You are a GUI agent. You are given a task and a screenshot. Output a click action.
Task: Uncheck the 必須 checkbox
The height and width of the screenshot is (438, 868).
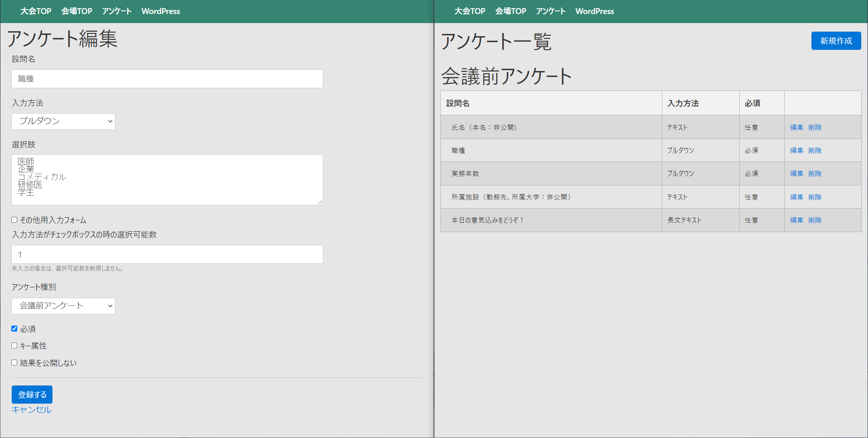click(x=14, y=329)
